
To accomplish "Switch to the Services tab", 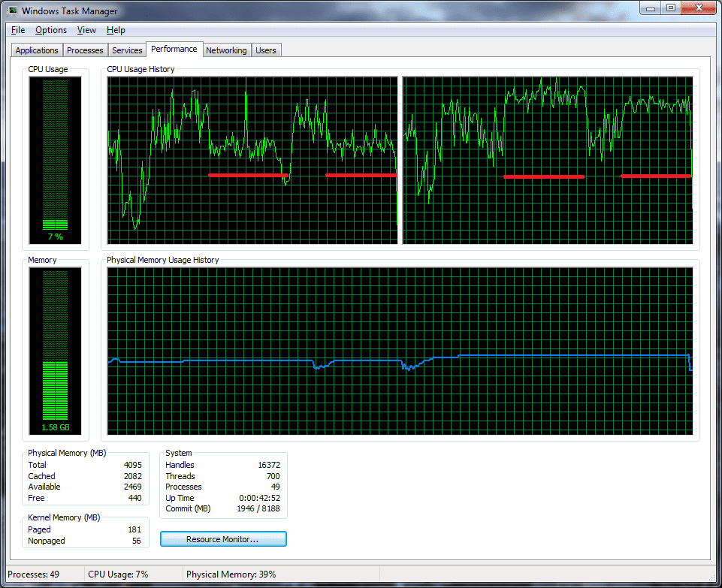I will pyautogui.click(x=127, y=50).
